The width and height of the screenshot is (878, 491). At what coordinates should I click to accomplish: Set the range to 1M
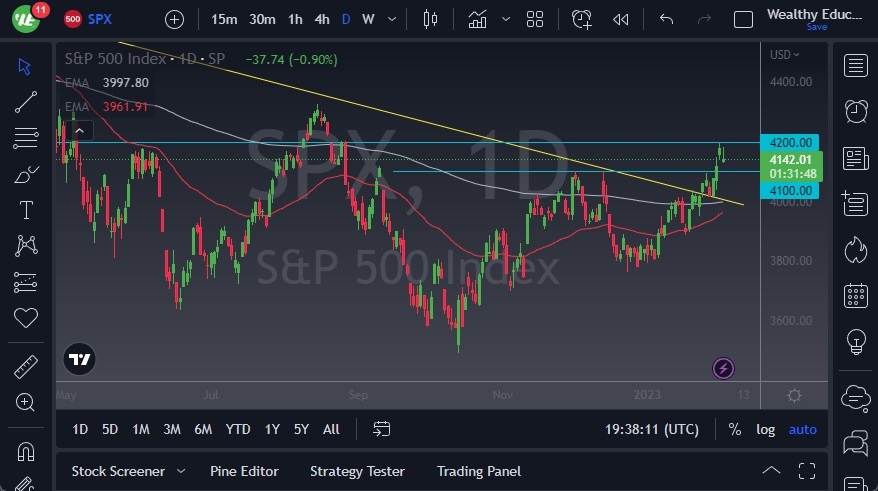coord(141,429)
